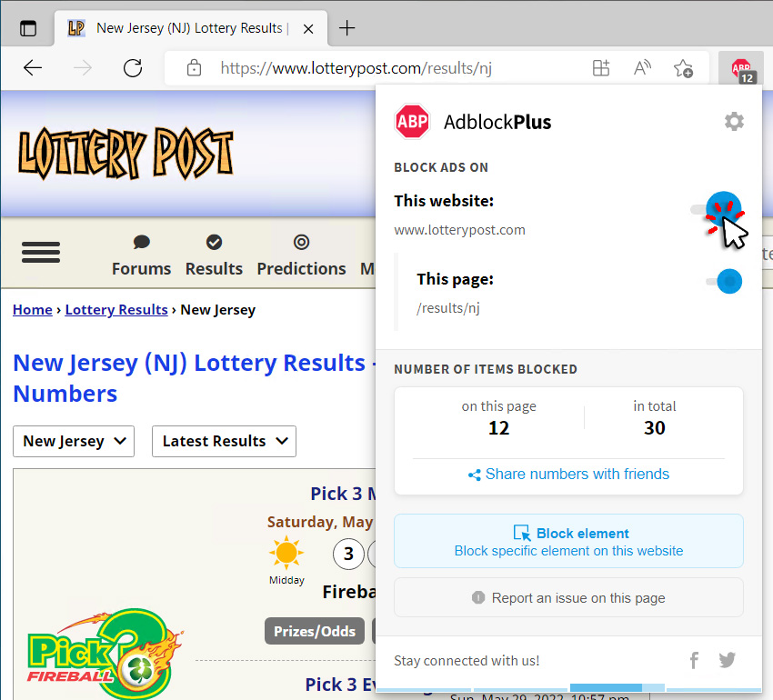Open the hamburger site menu
The image size is (773, 700).
click(41, 252)
